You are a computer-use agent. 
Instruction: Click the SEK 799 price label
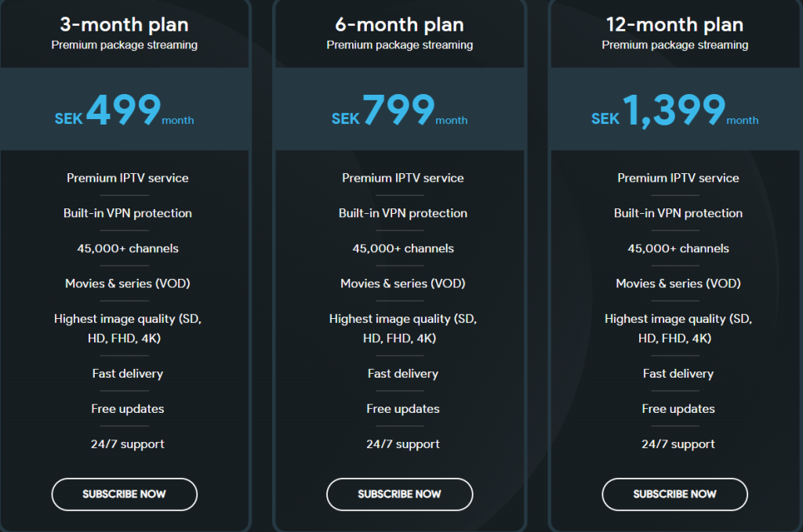pos(400,114)
